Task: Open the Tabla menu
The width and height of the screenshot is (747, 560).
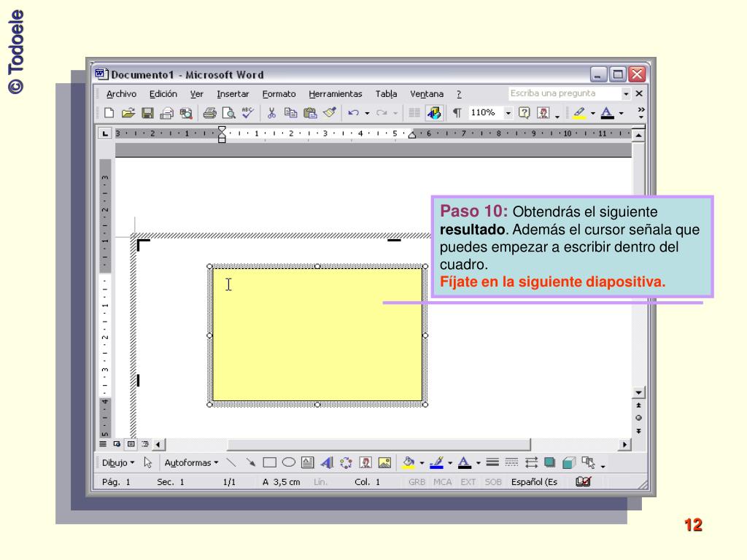Action: pyautogui.click(x=386, y=94)
